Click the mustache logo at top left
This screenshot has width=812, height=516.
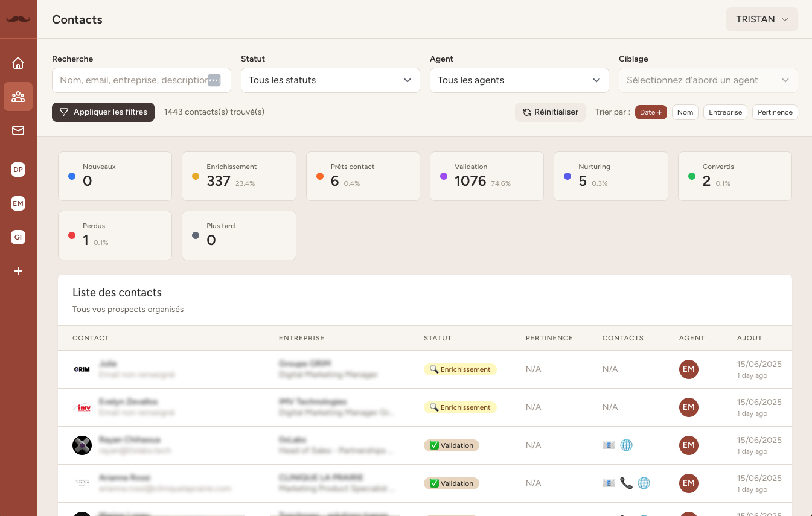coord(18,19)
